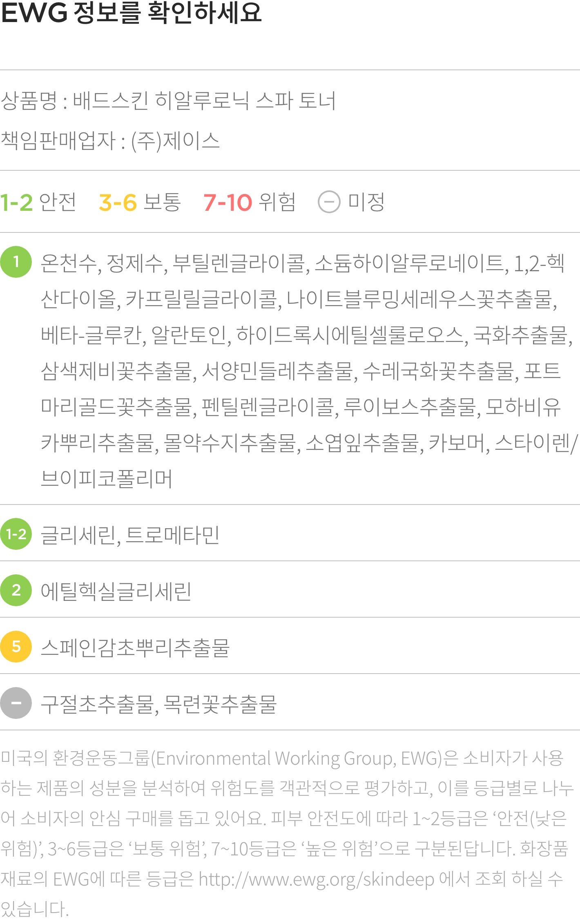Screen dimensions: 580x924
Task: Click the product name 배드스킨 히알루로닉 스파 토너
Action: click(204, 100)
